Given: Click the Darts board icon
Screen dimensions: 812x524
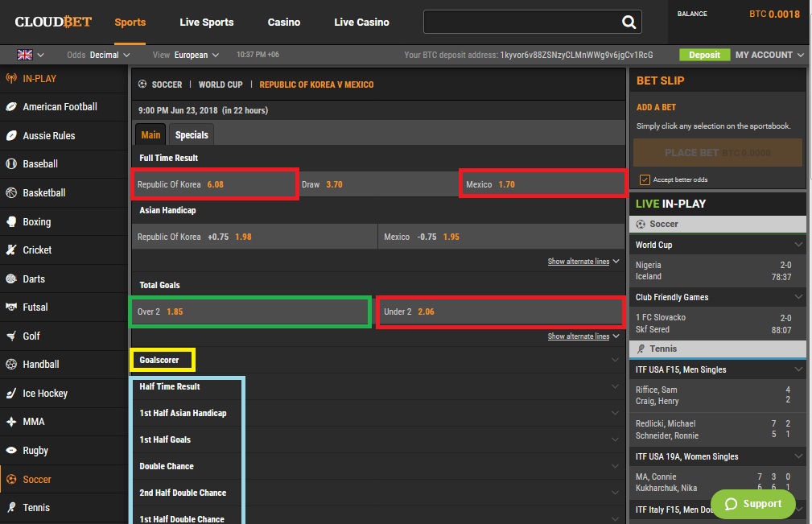Looking at the screenshot, I should [x=11, y=279].
